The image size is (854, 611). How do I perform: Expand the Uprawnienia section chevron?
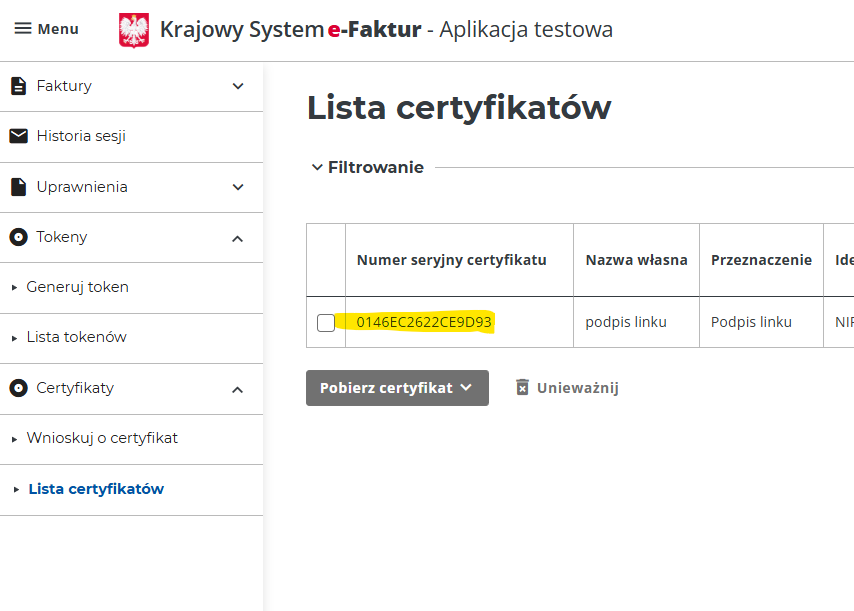point(238,187)
